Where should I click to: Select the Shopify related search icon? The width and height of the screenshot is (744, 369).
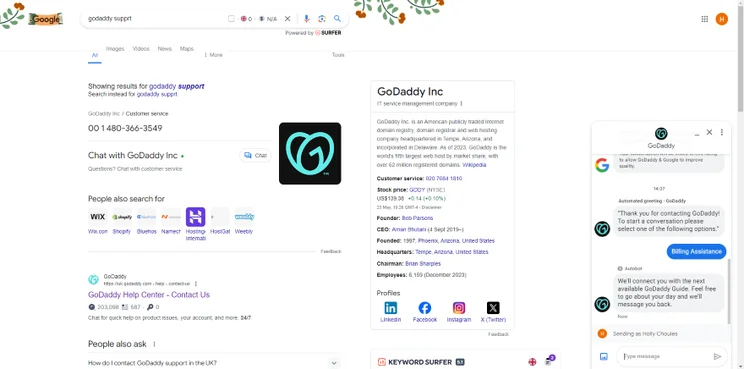pos(122,217)
